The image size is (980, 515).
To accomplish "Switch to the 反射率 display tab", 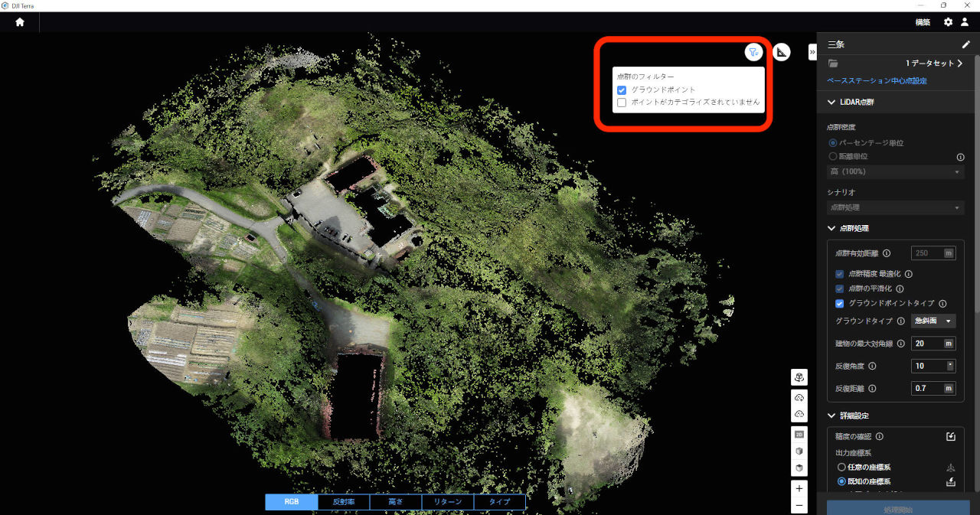I will point(344,502).
